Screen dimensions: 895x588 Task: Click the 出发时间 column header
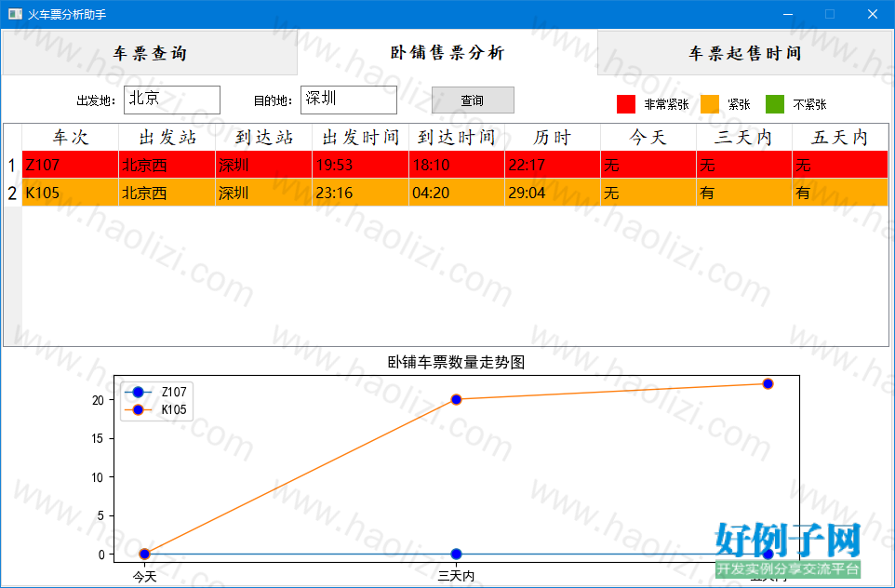pos(360,138)
